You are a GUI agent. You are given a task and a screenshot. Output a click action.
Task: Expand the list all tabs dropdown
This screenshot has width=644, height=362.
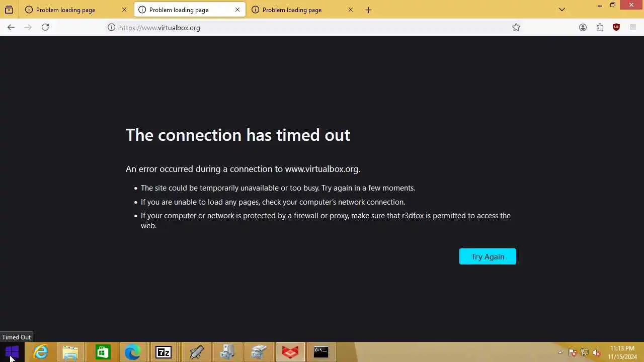coord(562,10)
